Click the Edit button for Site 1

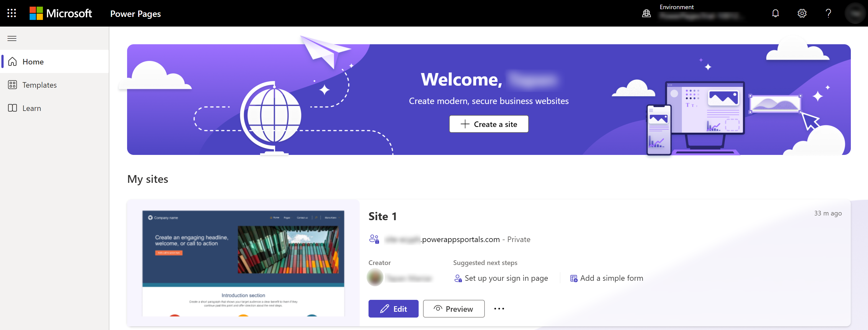pos(394,309)
